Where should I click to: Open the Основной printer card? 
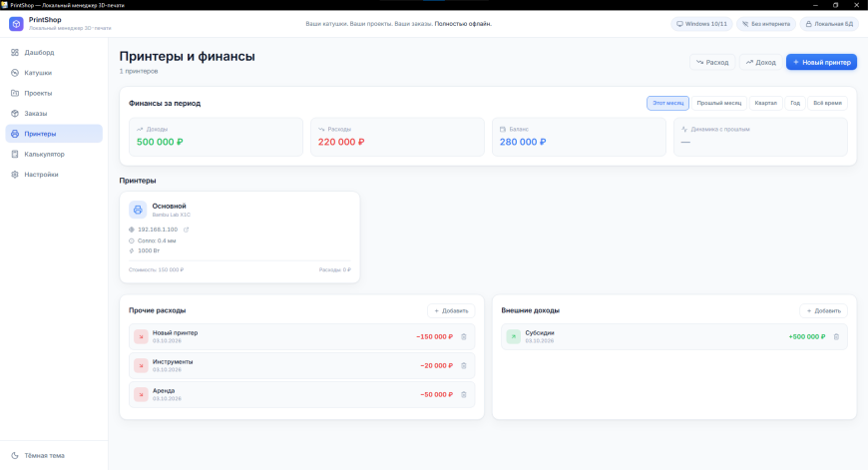(x=239, y=237)
